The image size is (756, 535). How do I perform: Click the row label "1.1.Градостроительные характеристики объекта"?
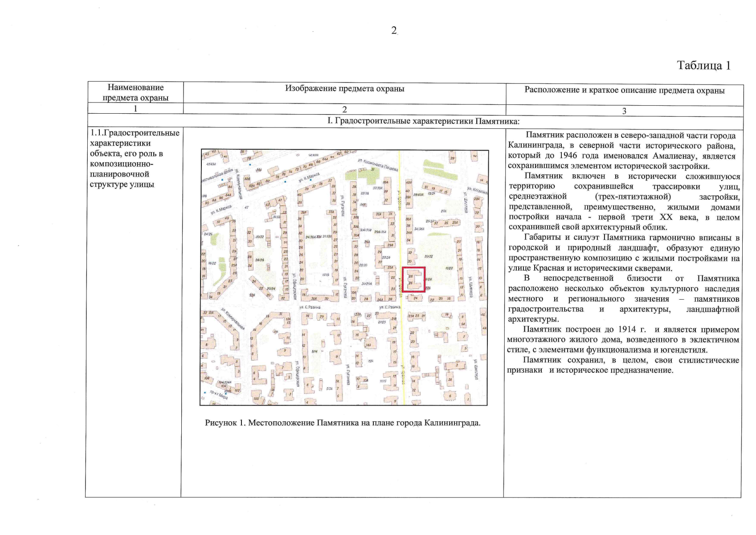(135, 158)
